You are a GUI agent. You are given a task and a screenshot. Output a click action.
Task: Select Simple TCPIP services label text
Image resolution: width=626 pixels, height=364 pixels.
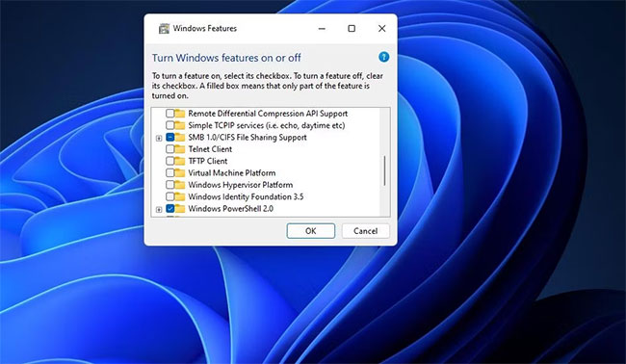point(267,125)
